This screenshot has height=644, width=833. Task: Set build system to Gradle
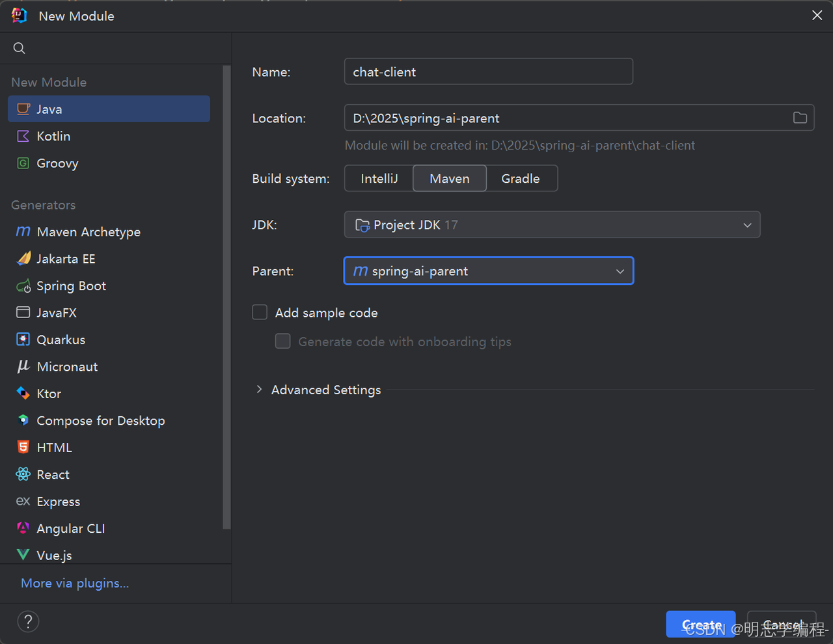point(521,178)
